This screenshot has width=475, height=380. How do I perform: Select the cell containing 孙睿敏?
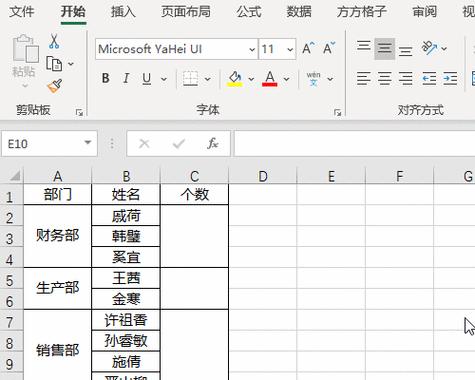(x=126, y=341)
